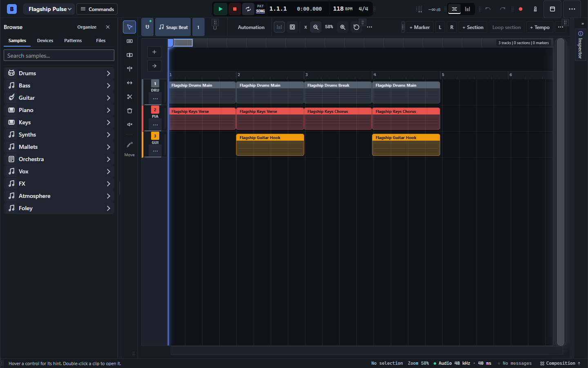Open the DRU track options menu
The image size is (588, 368).
coord(155,99)
